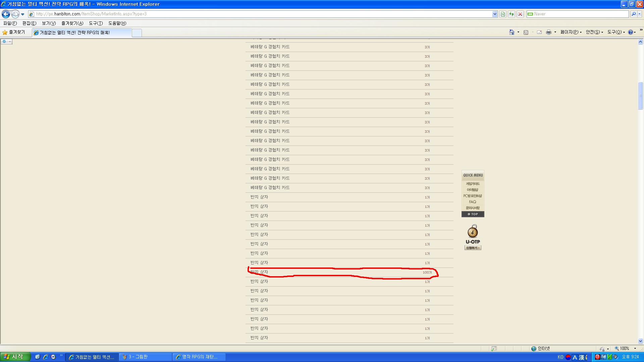The height and width of the screenshot is (362, 644).
Task: Click the 게임가이드 quick menu icon
Action: pyautogui.click(x=472, y=183)
